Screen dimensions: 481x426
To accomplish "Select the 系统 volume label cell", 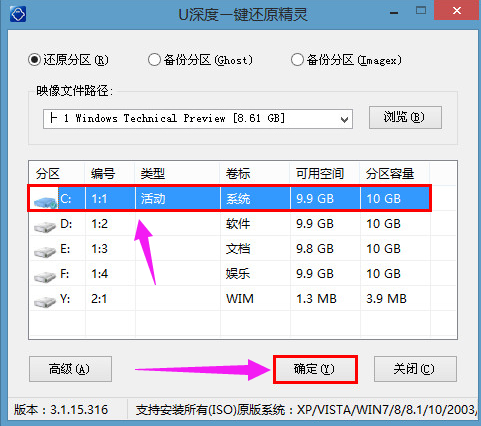I will pos(238,199).
